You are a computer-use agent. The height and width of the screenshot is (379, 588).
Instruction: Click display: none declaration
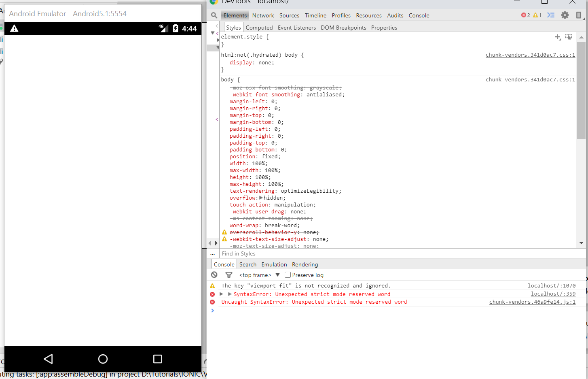(252, 63)
